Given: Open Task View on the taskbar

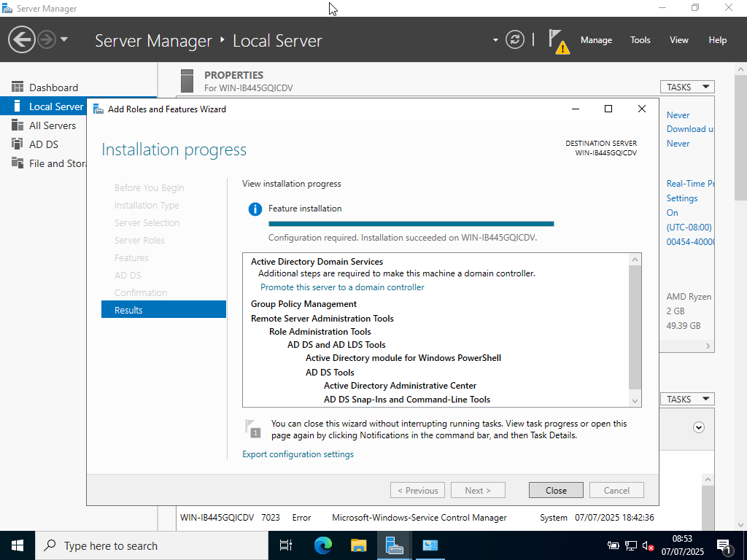Looking at the screenshot, I should [286, 545].
